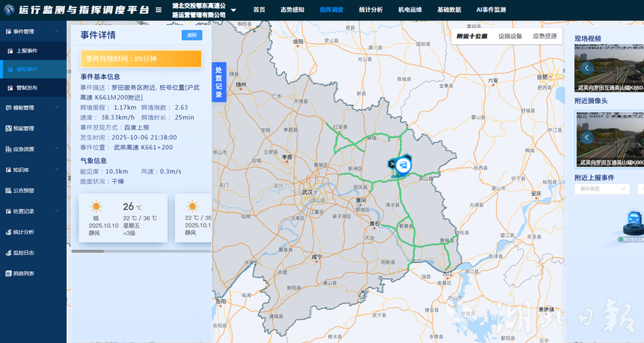Viewport: 644px width, 343px height.
Task: Toggle the 附近十公里 map filter
Action: coord(471,36)
